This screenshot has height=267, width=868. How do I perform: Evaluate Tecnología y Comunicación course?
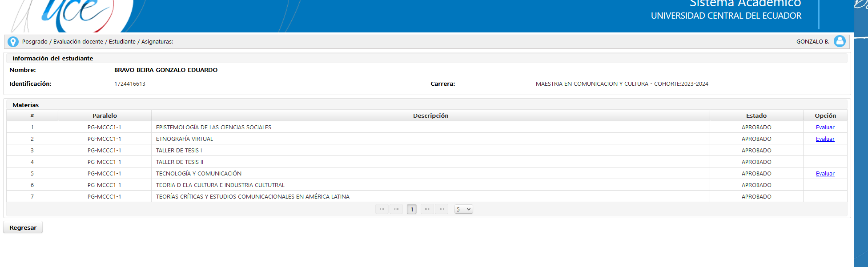825,174
